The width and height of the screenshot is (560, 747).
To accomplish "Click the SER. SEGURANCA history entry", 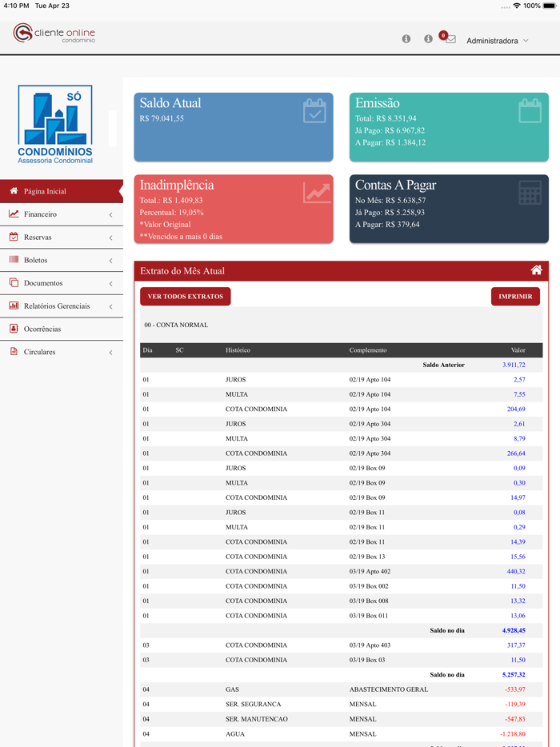I will [253, 704].
